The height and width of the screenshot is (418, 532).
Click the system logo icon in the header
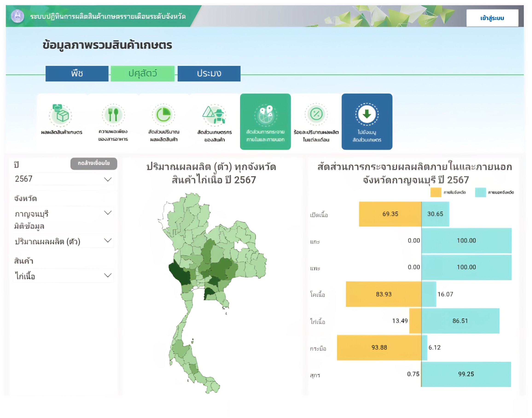coord(17,17)
